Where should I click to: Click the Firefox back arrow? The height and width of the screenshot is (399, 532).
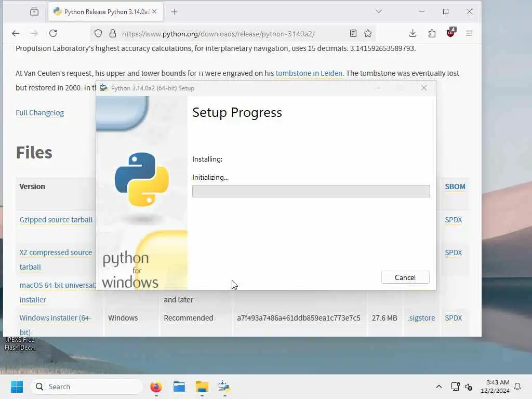click(16, 33)
